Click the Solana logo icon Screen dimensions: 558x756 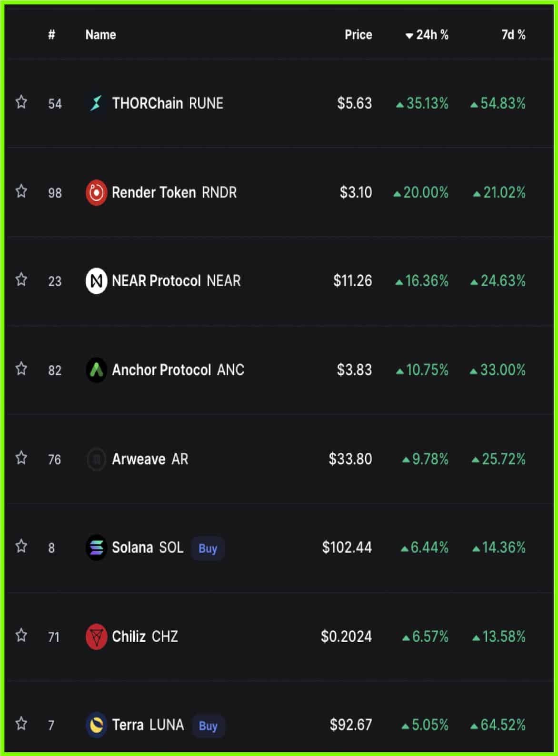[x=96, y=547]
